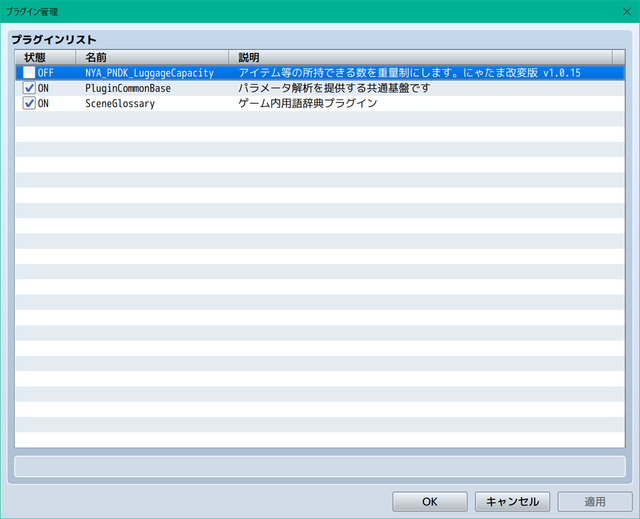The width and height of the screenshot is (640, 519).
Task: Select the PluginCommonBase plugin name
Action: pyautogui.click(x=128, y=88)
